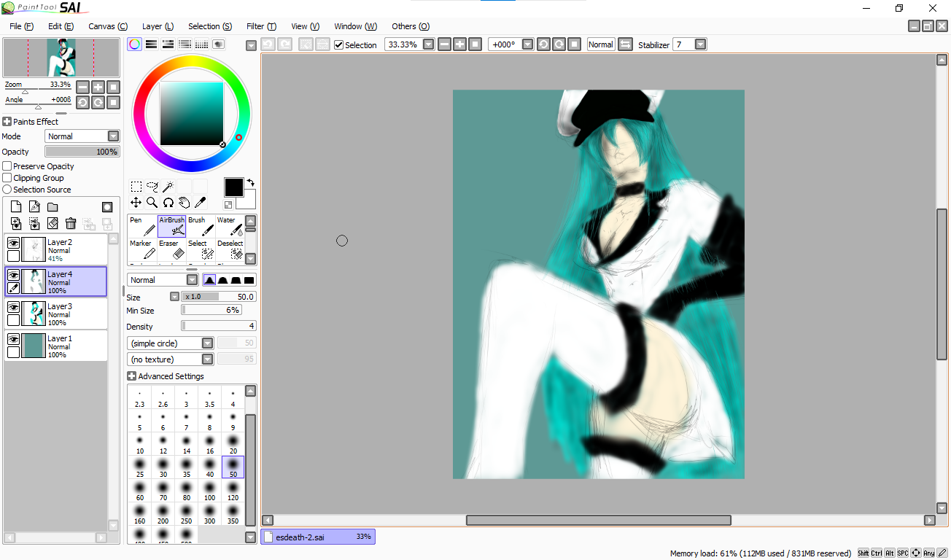The image size is (951, 560).
Task: Delete the current layer with trash icon
Action: tap(71, 223)
